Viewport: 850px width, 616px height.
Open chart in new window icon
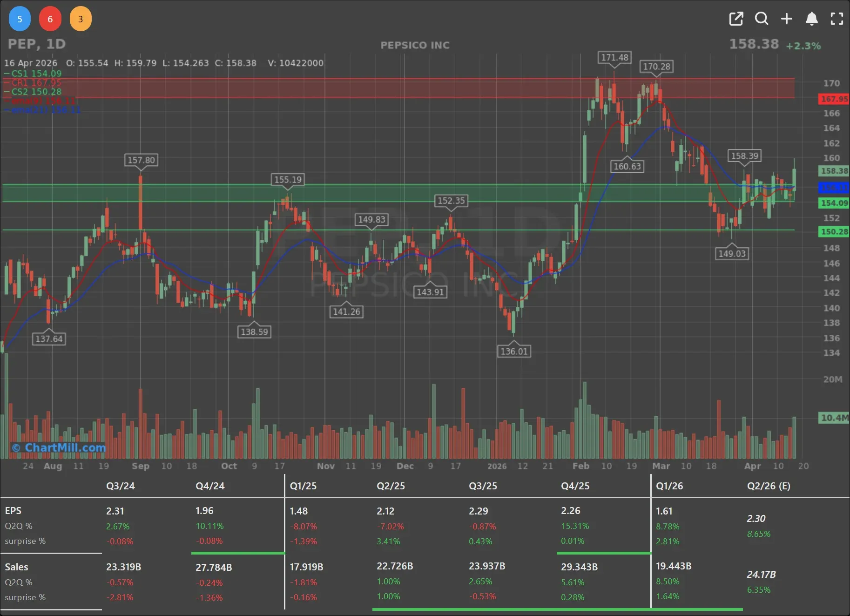click(x=736, y=19)
